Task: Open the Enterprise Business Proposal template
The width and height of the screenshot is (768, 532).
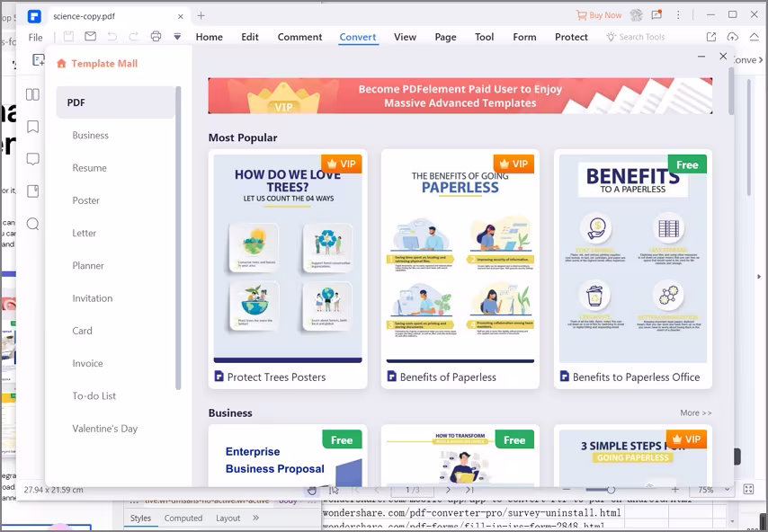Action: click(288, 455)
